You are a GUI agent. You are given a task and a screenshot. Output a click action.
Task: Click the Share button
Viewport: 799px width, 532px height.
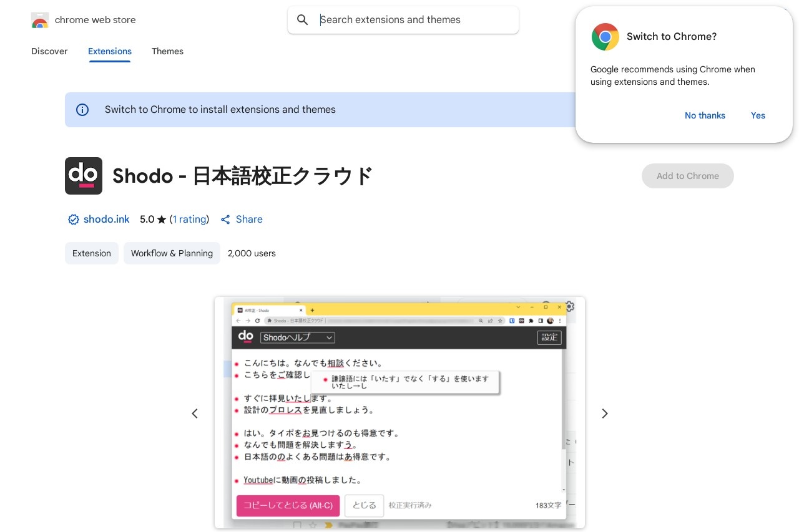242,219
